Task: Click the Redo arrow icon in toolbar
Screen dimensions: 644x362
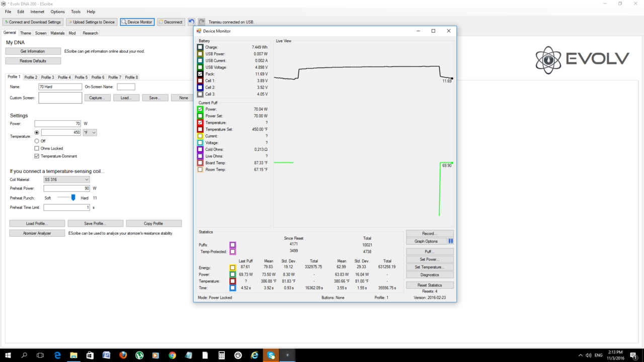Action: [201, 22]
